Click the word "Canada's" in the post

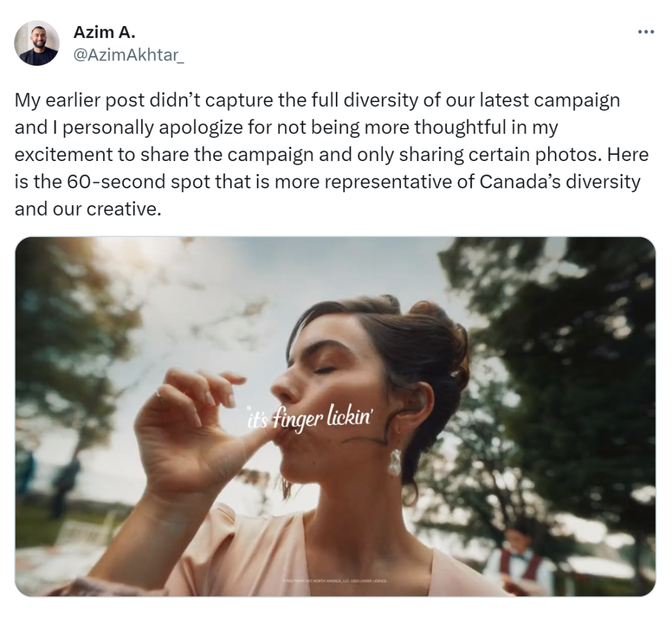click(520, 182)
